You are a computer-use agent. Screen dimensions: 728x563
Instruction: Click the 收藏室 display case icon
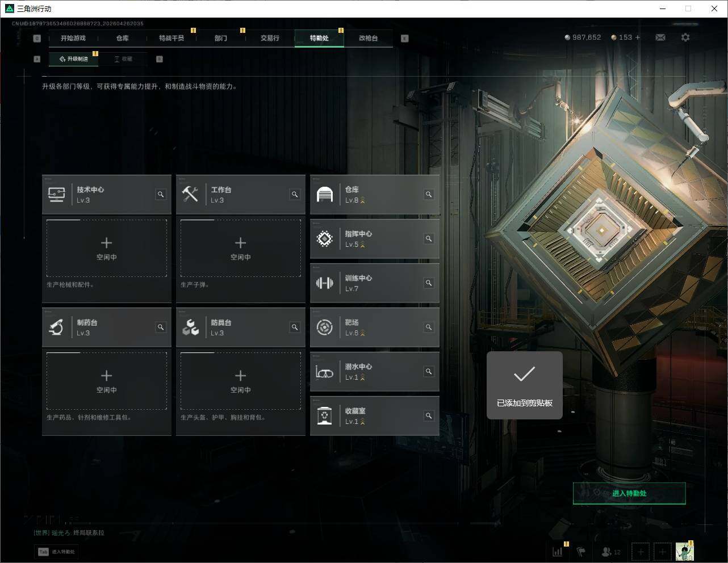pos(324,416)
